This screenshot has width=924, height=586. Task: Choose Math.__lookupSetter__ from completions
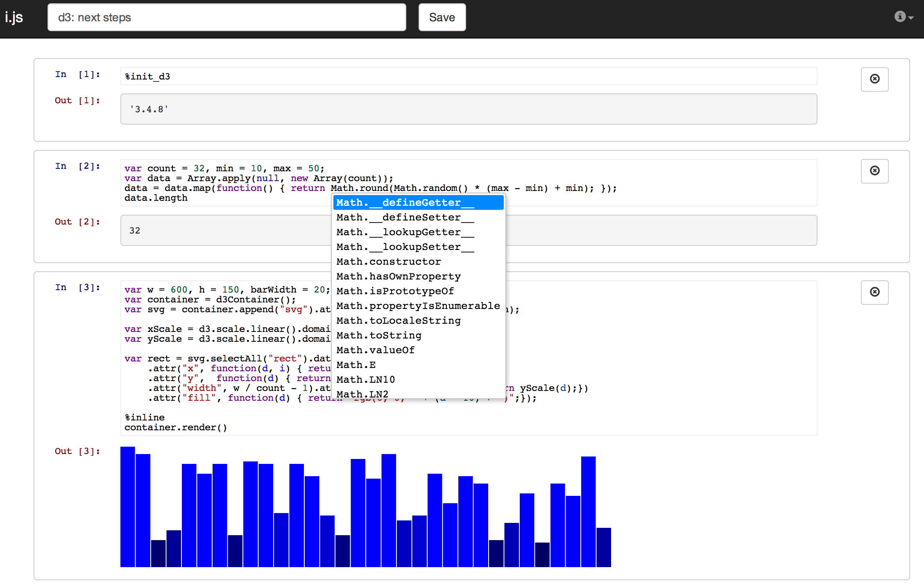click(418, 247)
